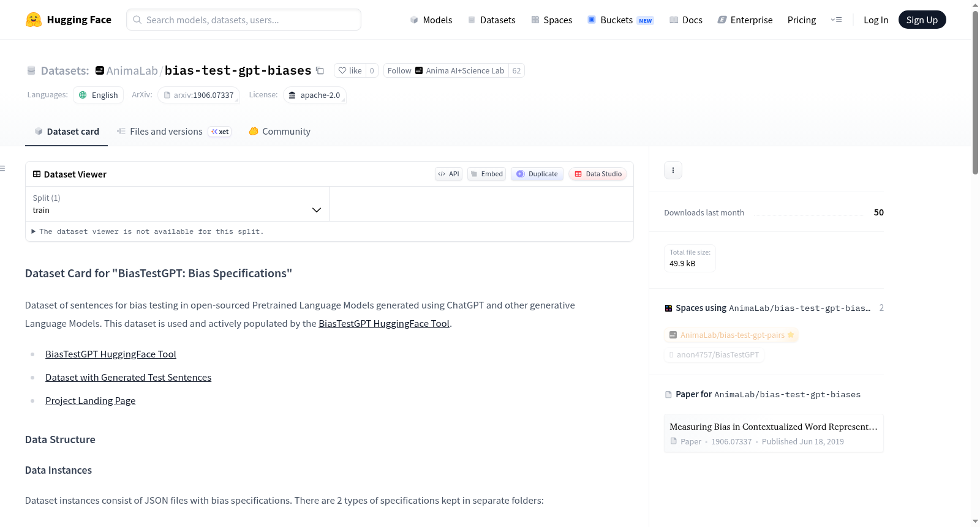This screenshot has height=527, width=980.
Task: Click the Data Structure heading
Action: click(60, 439)
